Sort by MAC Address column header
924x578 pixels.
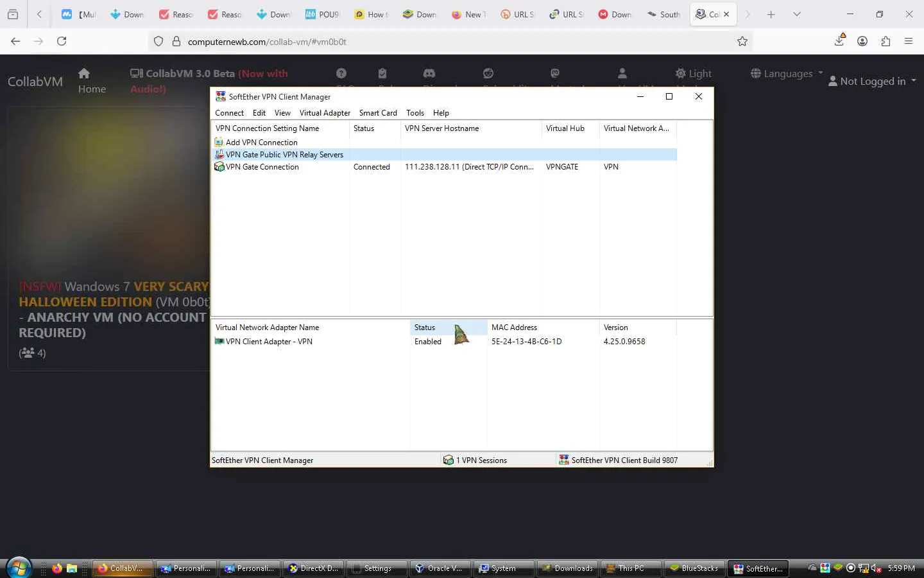[x=543, y=328]
